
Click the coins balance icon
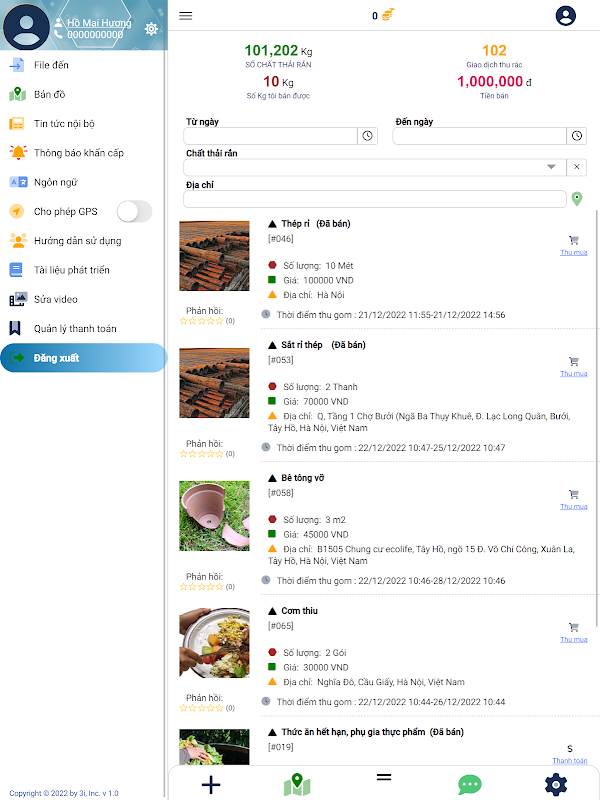pyautogui.click(x=388, y=15)
